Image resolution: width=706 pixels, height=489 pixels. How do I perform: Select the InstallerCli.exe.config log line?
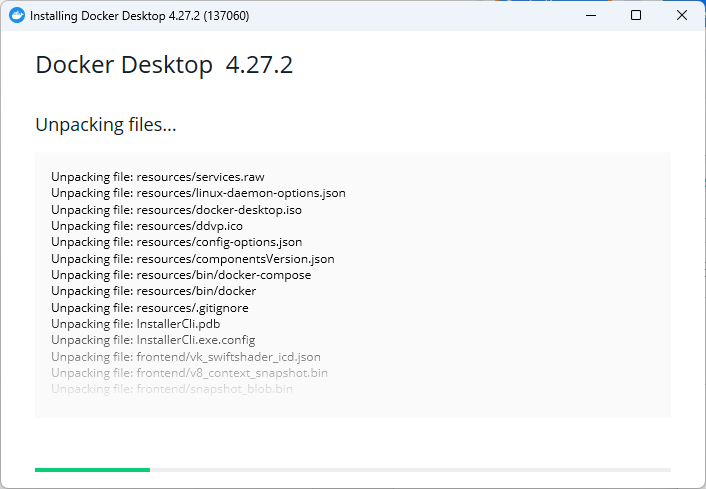(153, 340)
